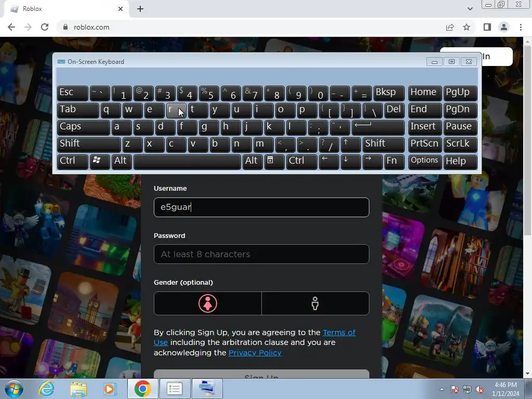Click the left arrow key on keyboard

click(x=329, y=162)
